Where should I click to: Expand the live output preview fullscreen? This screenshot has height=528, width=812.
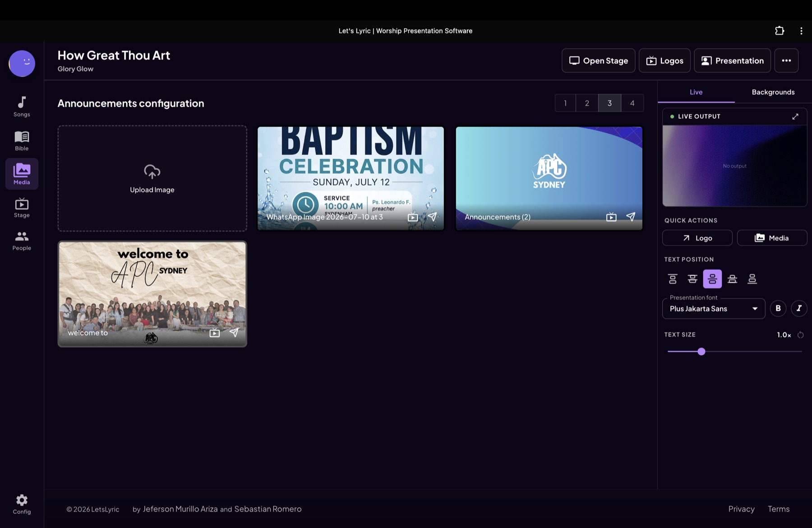(x=795, y=116)
